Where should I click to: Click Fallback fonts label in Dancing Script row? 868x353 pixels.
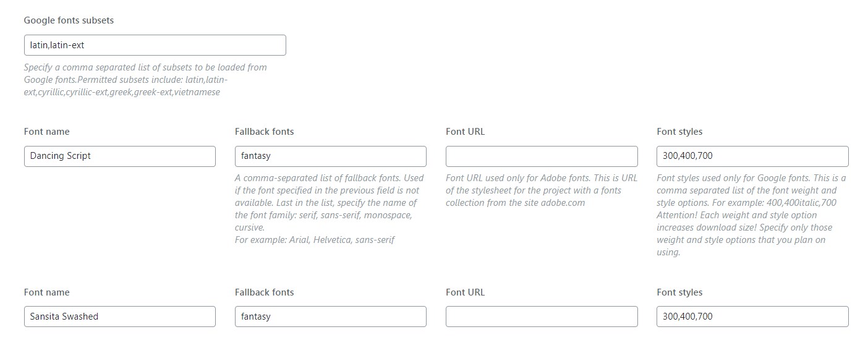point(265,132)
